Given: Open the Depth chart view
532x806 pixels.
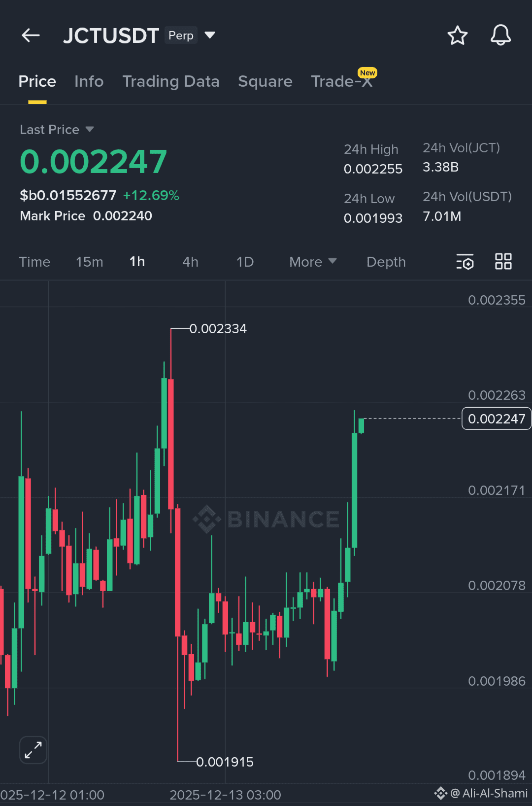Looking at the screenshot, I should pyautogui.click(x=386, y=262).
